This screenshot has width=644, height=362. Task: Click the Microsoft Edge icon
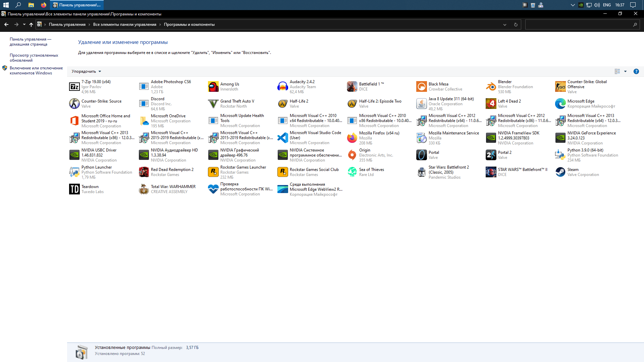(560, 104)
